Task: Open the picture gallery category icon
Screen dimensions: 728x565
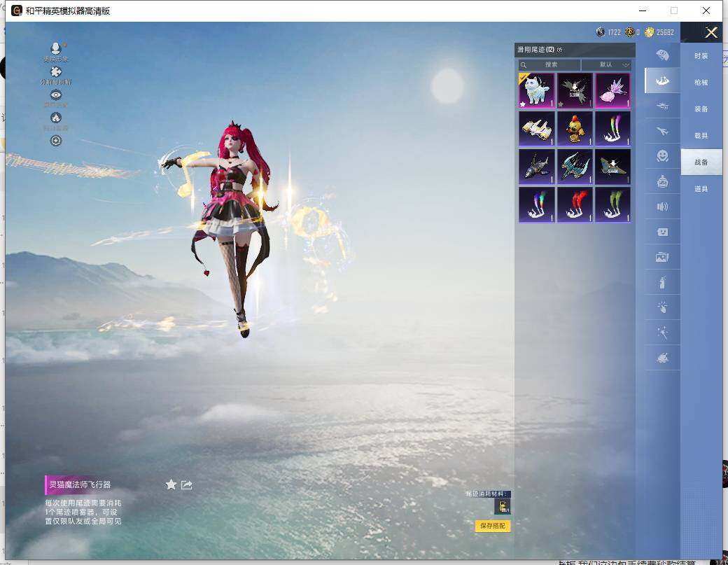Action: click(662, 257)
